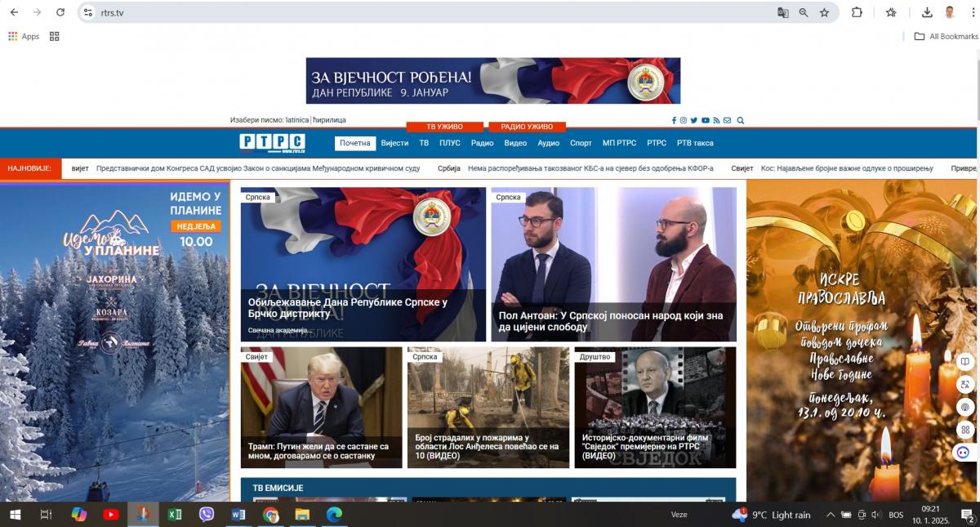Open the email envelope icon in header
The width and height of the screenshot is (980, 527).
pyautogui.click(x=727, y=120)
